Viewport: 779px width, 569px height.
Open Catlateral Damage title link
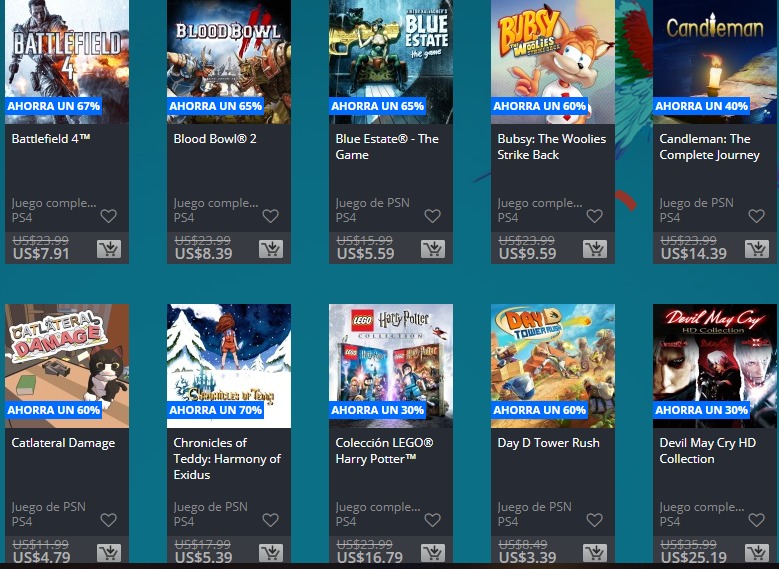pyautogui.click(x=63, y=443)
